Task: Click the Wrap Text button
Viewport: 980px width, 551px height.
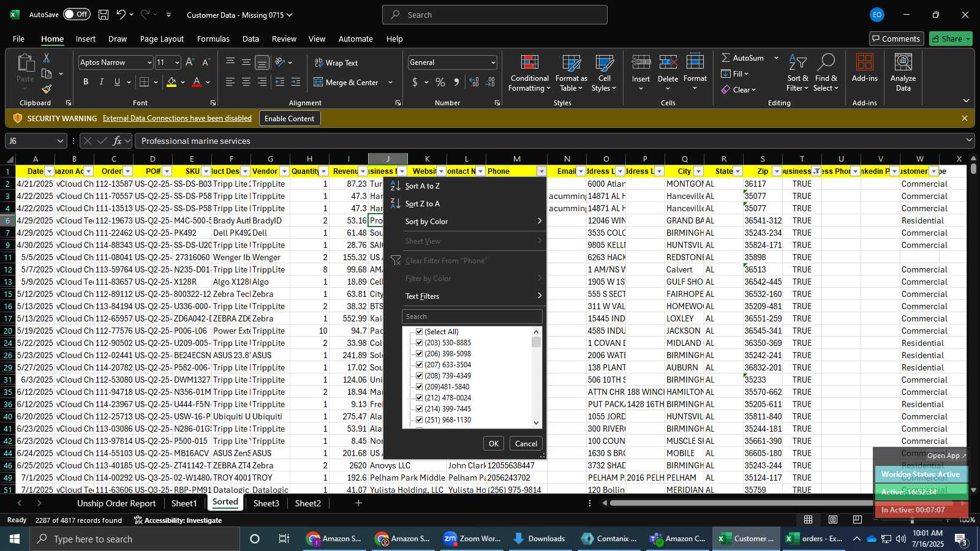Action: (336, 62)
